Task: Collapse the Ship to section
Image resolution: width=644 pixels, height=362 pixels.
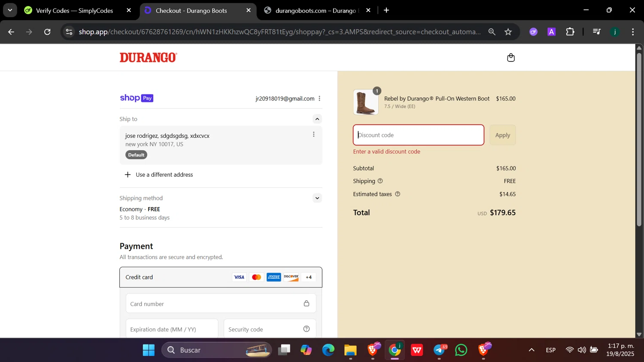Action: (317, 119)
